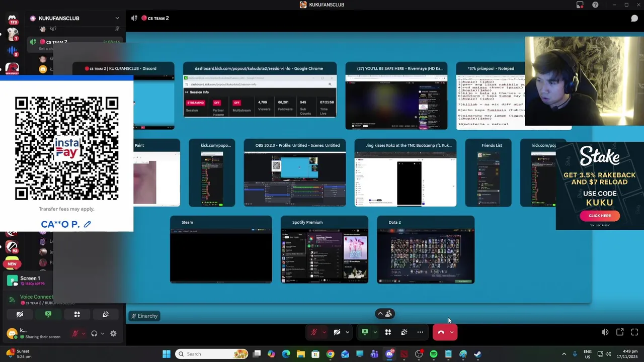This screenshot has width=644, height=362.
Task: Show hidden system tray icons
Action: click(x=564, y=354)
